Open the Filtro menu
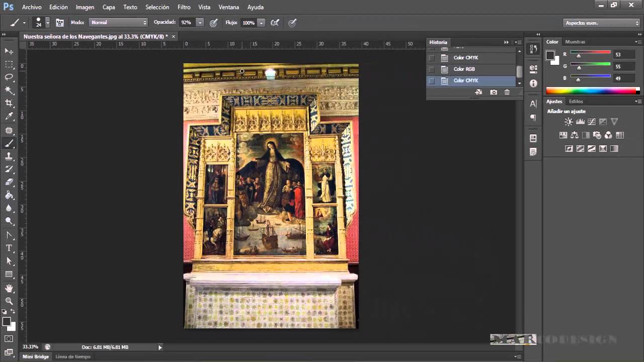The image size is (644, 362). click(184, 8)
